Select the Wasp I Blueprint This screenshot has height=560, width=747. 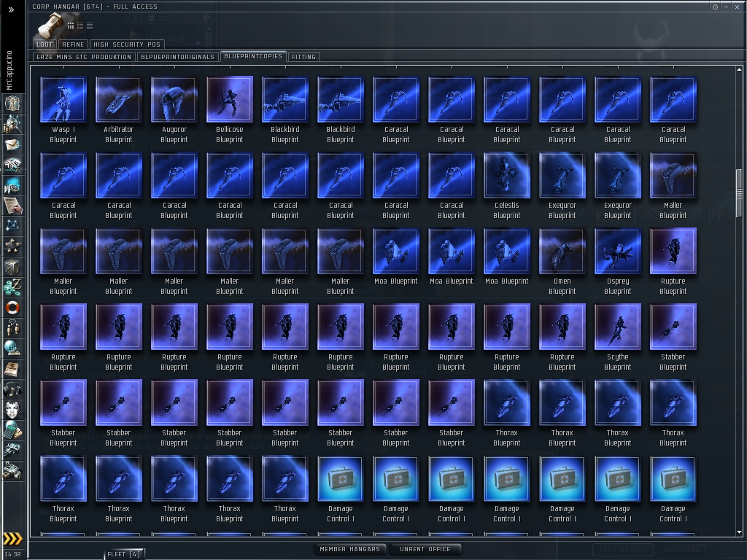pyautogui.click(x=63, y=111)
